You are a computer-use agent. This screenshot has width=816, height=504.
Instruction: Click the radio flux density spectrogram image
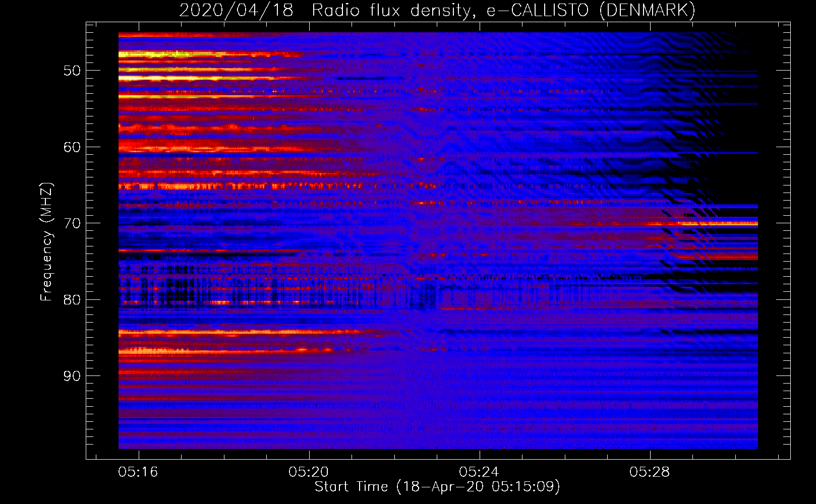pos(438,241)
